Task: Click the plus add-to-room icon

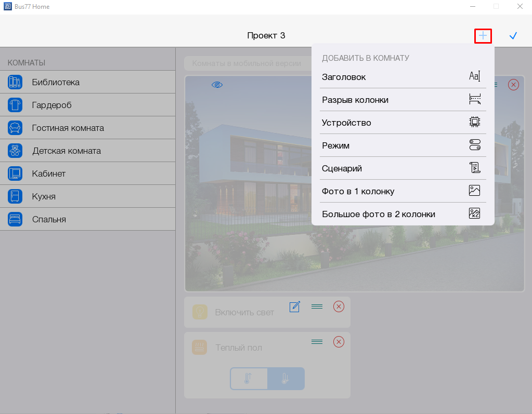Action: tap(483, 36)
